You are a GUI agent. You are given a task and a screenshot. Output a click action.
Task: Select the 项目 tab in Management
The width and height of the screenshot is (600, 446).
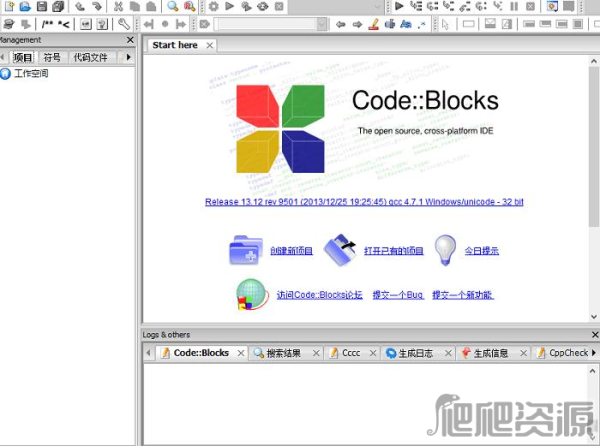pyautogui.click(x=23, y=57)
